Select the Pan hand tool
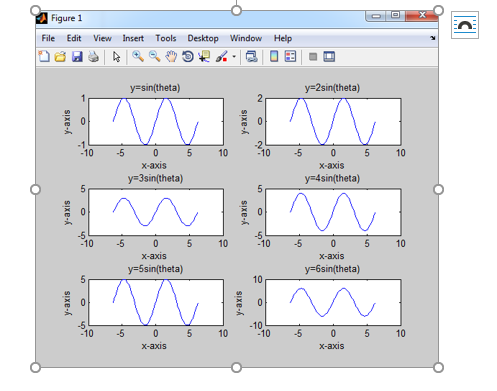The width and height of the screenshot is (497, 391). [171, 57]
